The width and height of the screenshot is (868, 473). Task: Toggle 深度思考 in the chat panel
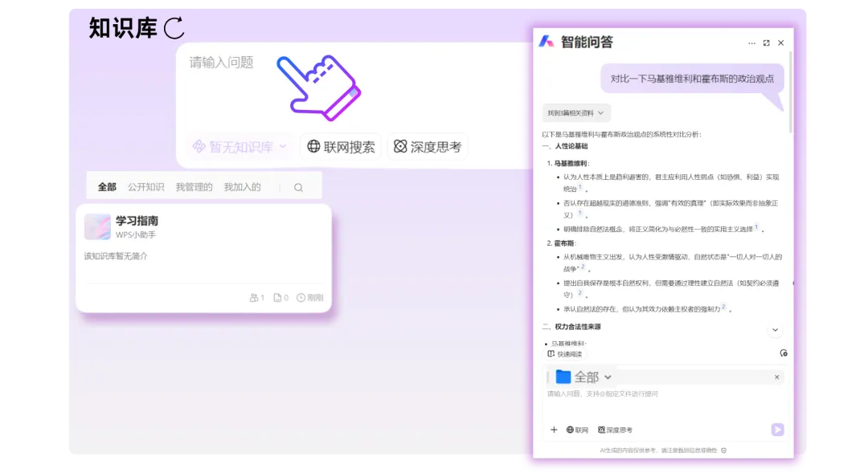tap(615, 430)
